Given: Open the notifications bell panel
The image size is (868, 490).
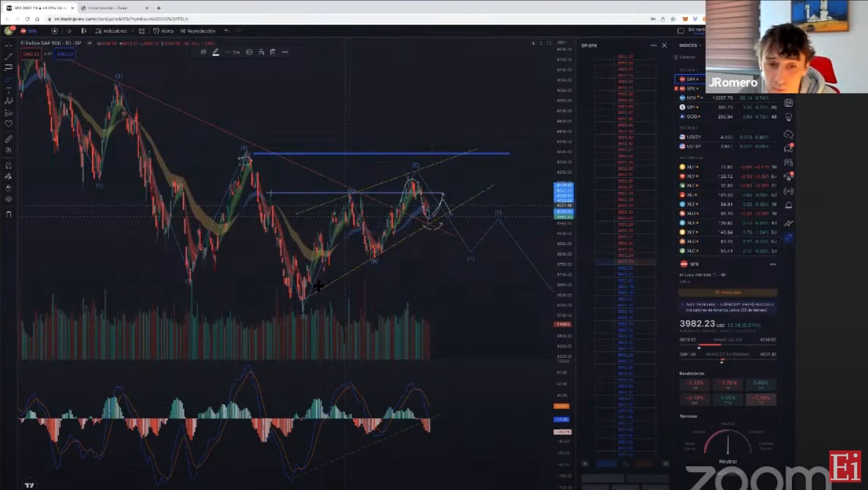Looking at the screenshot, I should 789,206.
